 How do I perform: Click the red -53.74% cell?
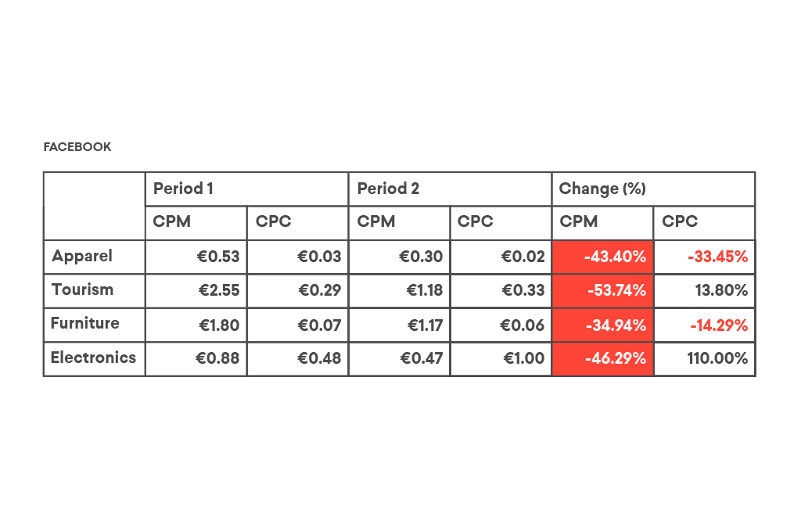tap(602, 290)
